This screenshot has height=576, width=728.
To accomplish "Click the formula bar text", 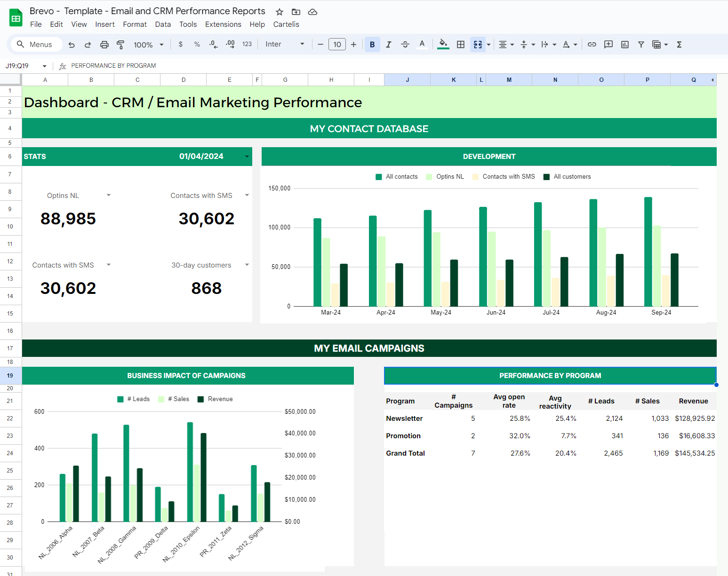I will pos(113,66).
